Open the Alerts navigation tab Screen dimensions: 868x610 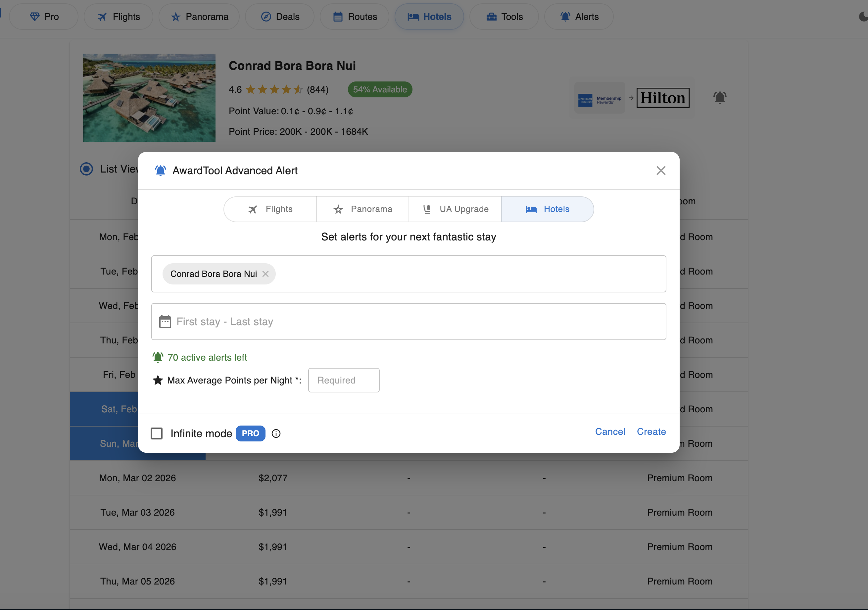click(x=579, y=17)
